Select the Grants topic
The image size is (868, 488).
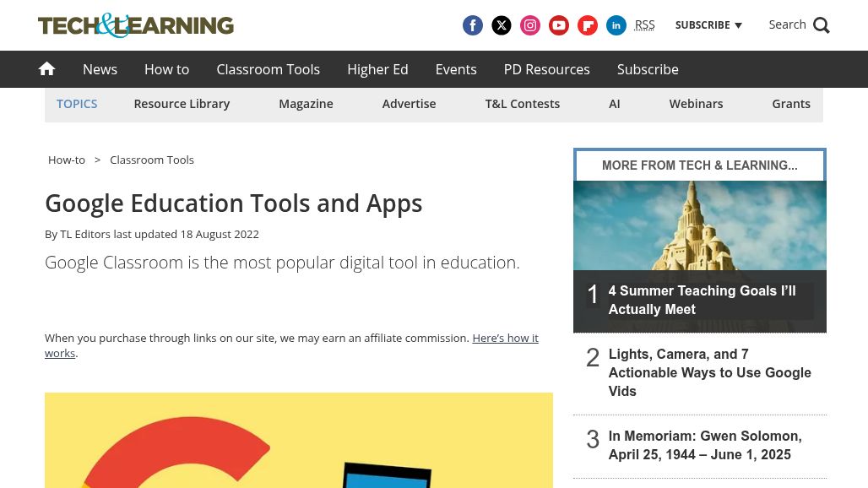point(791,104)
